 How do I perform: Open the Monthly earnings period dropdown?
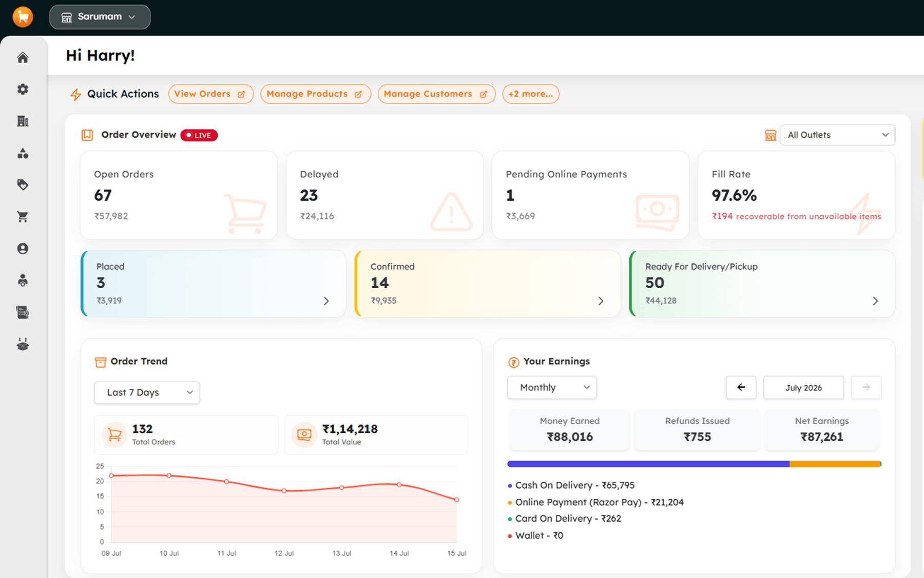(x=552, y=387)
